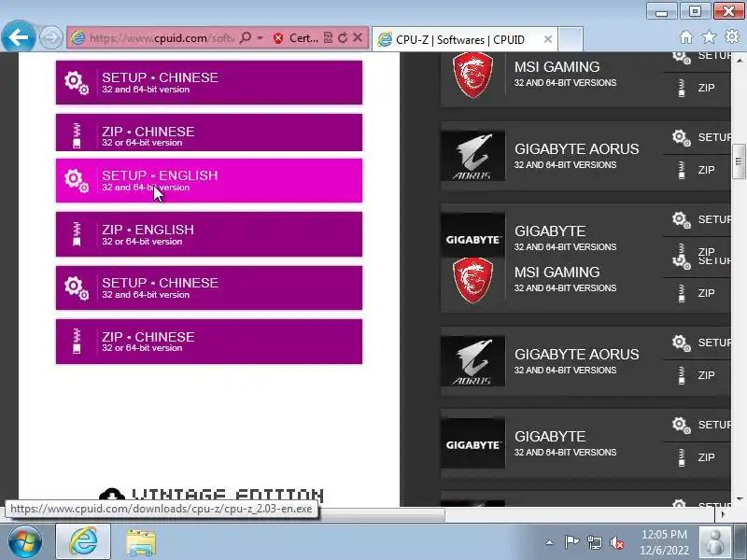This screenshot has height=560, width=747.
Task: Stop loading with the X icon in address bar
Action: click(x=358, y=37)
